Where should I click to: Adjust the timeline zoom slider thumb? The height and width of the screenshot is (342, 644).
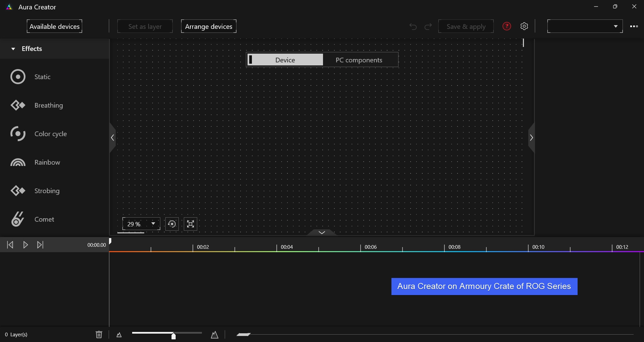[173, 336]
